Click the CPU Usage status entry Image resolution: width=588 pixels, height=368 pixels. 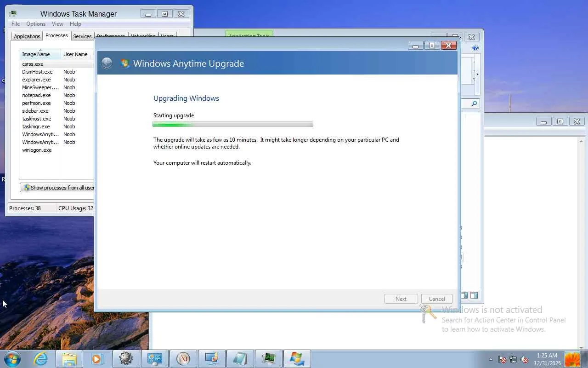pos(75,208)
